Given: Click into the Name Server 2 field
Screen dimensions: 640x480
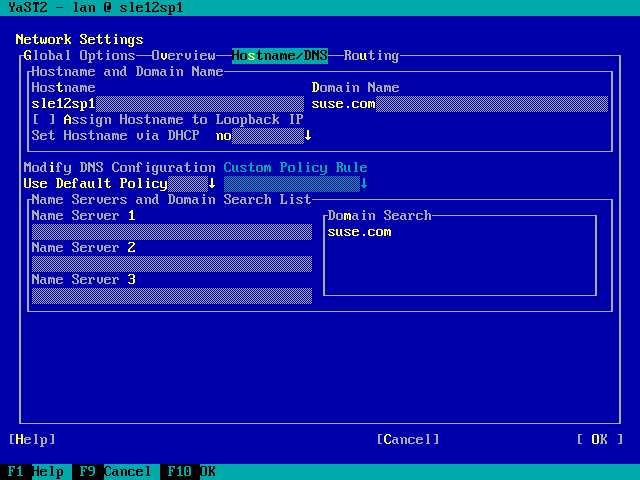Looking at the screenshot, I should (171, 264).
